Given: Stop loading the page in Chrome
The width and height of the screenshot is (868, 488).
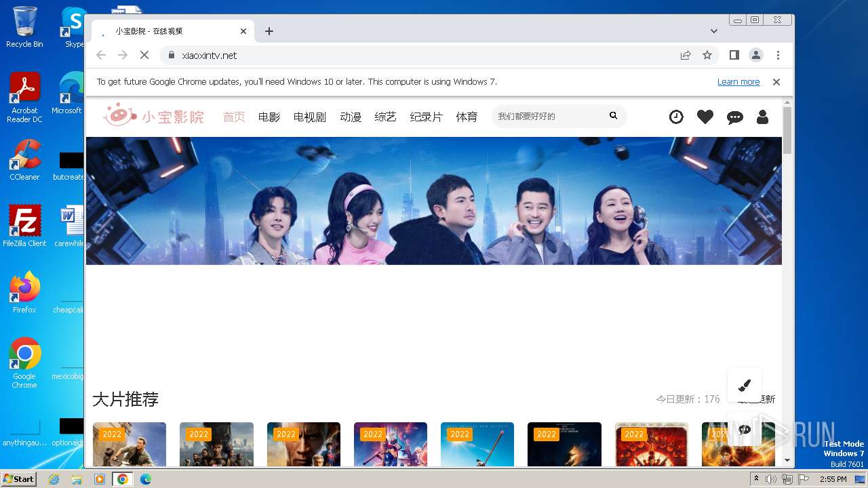Looking at the screenshot, I should (144, 55).
